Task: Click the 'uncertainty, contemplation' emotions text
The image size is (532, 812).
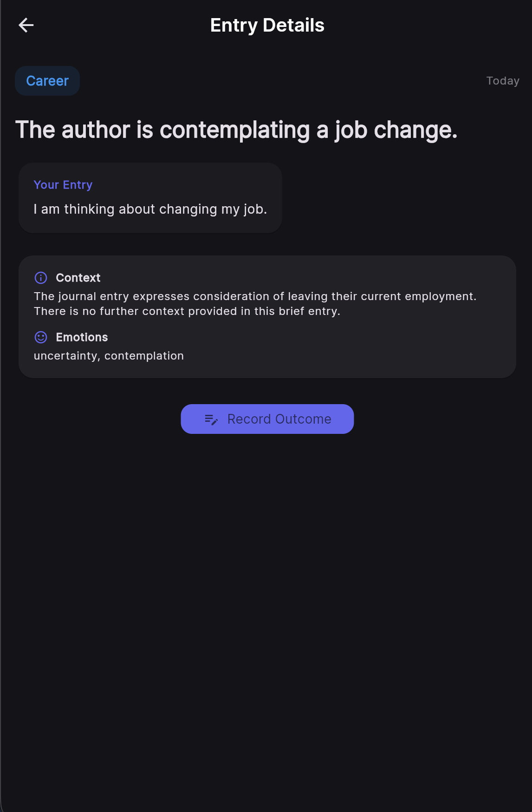Action: [x=109, y=356]
